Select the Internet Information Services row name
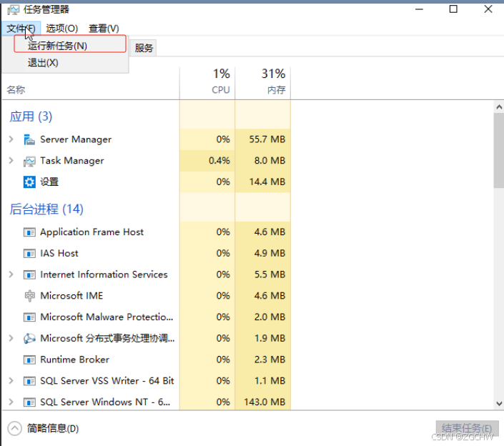The image size is (504, 446). click(x=104, y=274)
